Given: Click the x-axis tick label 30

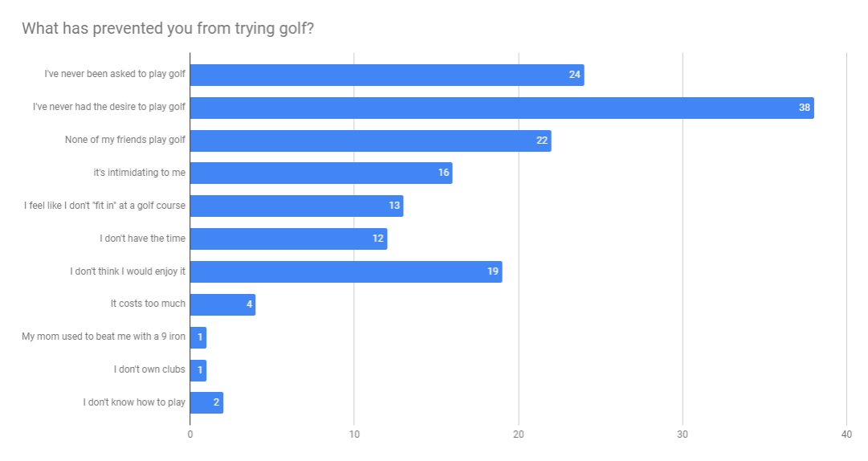Looking at the screenshot, I should 683,434.
